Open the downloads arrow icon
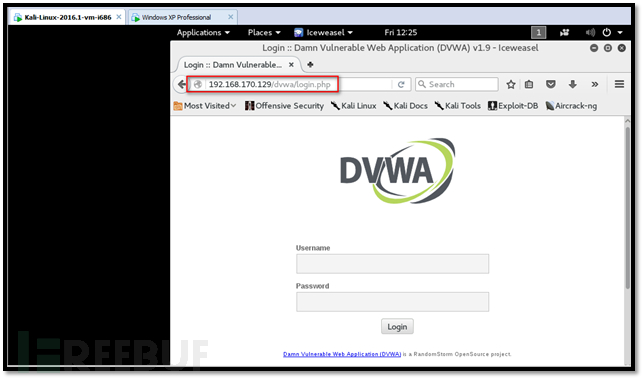Viewport: 644px width, 380px height. pyautogui.click(x=573, y=84)
